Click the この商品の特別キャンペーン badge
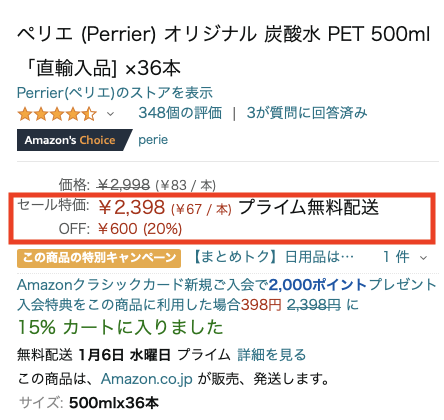The height and width of the screenshot is (420, 444). click(99, 258)
